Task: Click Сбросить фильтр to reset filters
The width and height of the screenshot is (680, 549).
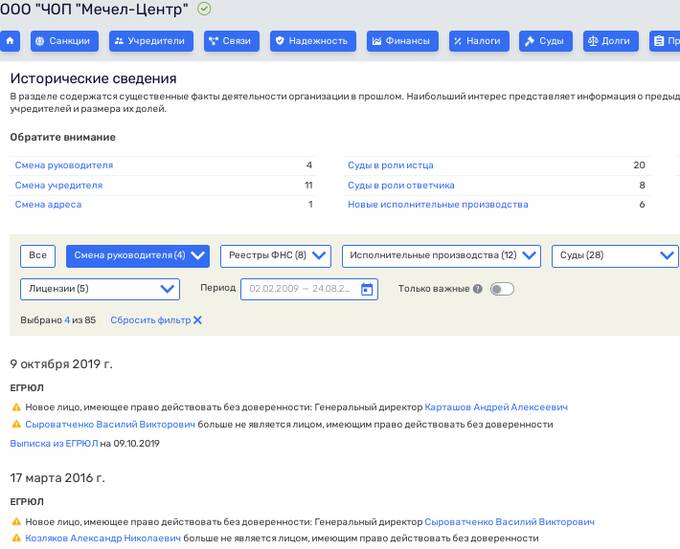Action: (156, 320)
